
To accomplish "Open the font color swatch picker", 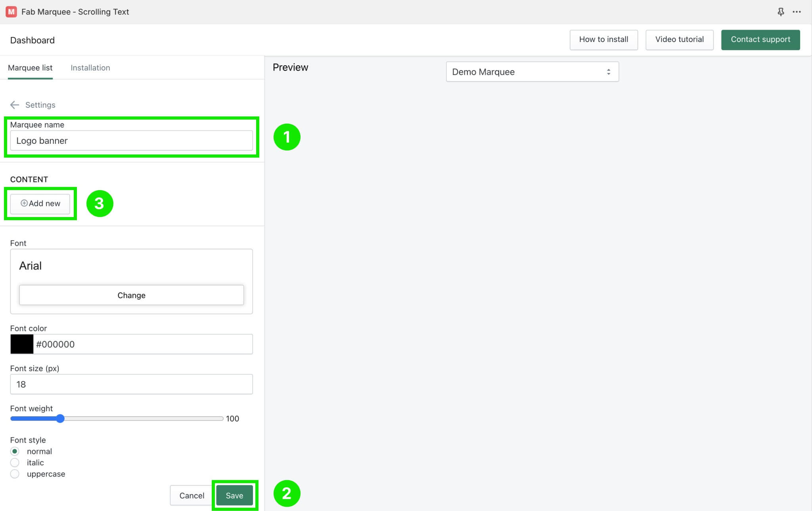I will [x=22, y=344].
